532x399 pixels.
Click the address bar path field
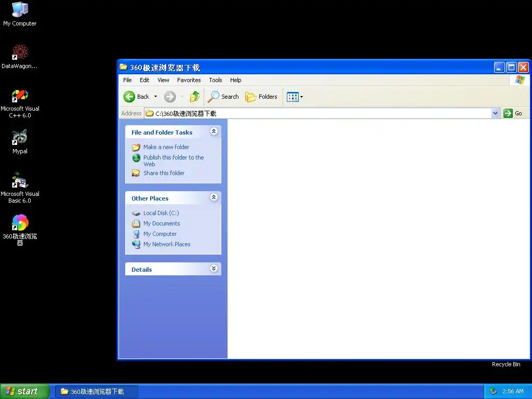coord(318,113)
